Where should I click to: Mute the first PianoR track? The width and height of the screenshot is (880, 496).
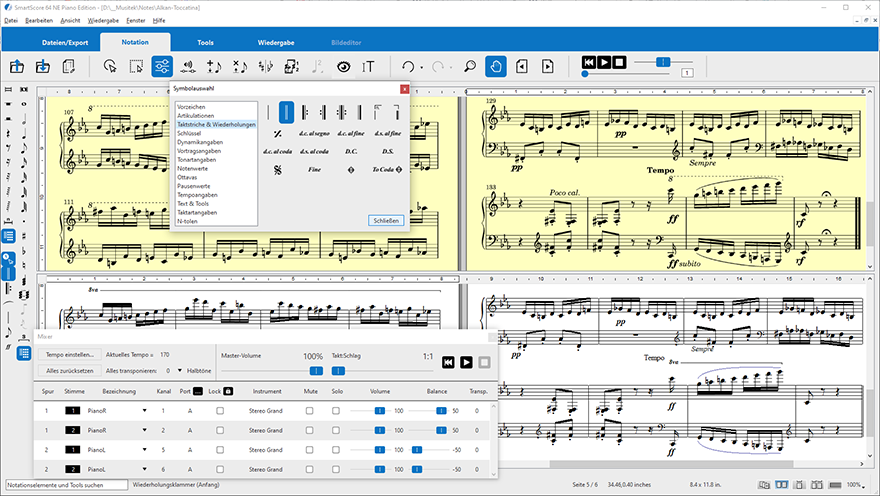[x=310, y=411]
